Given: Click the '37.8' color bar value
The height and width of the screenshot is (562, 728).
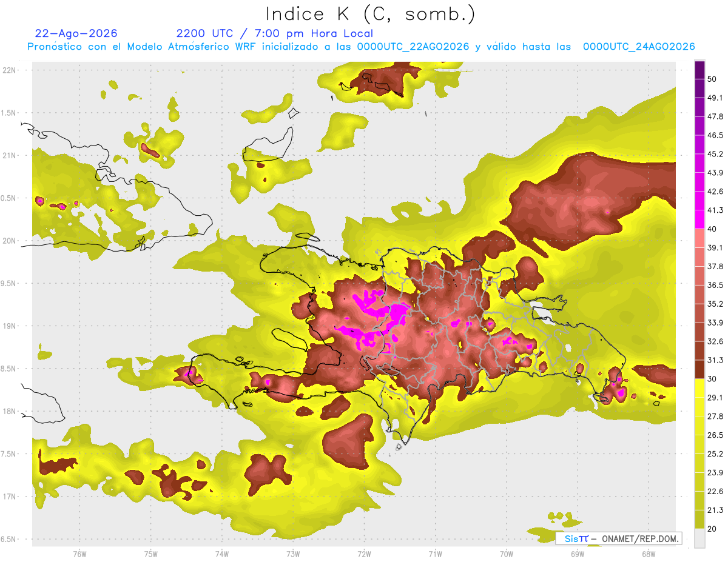Looking at the screenshot, I should [715, 266].
